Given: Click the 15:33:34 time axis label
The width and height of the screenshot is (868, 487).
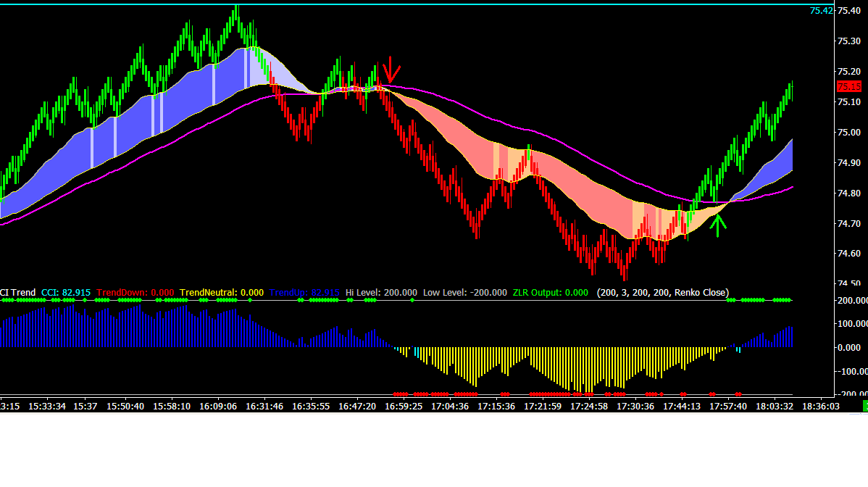Looking at the screenshot, I should [47, 407].
